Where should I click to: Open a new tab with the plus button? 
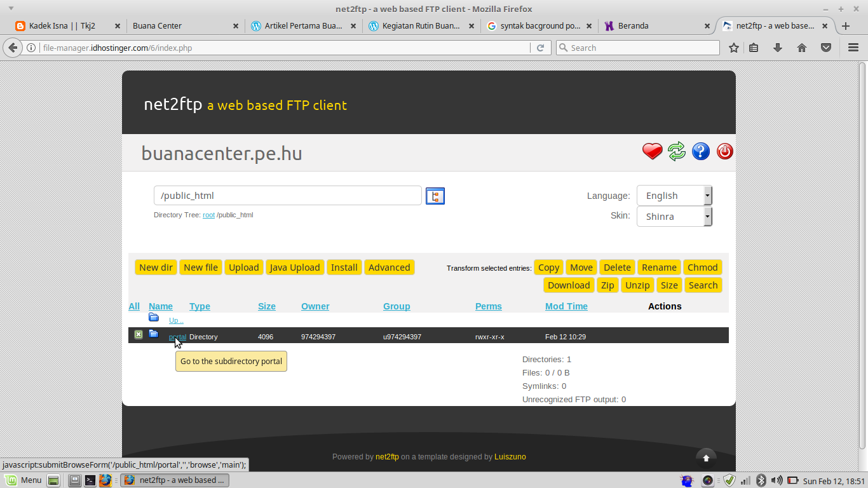(x=846, y=26)
